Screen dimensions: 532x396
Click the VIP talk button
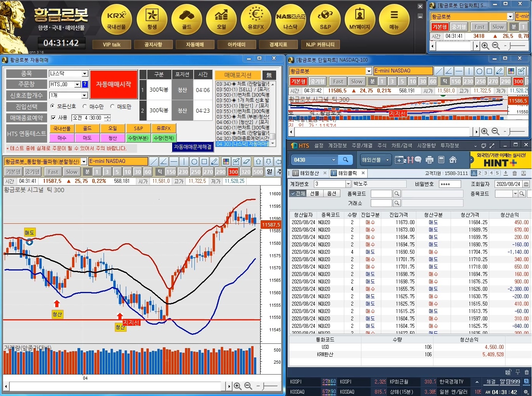[x=111, y=44]
